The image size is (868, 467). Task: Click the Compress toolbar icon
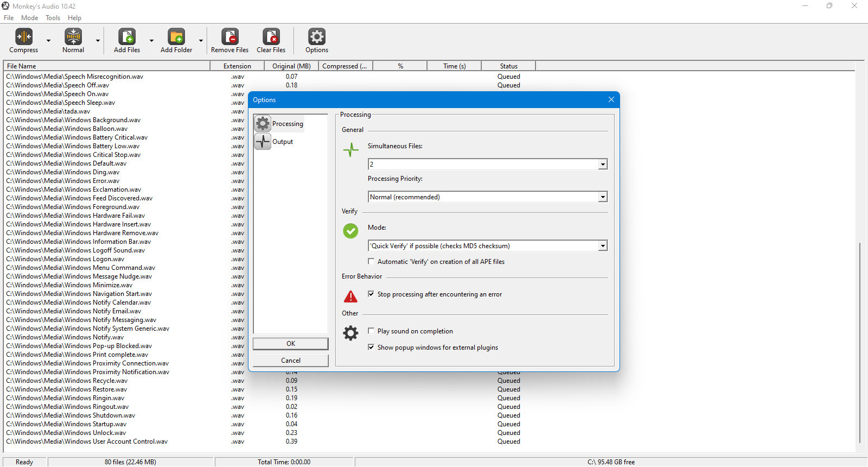24,36
